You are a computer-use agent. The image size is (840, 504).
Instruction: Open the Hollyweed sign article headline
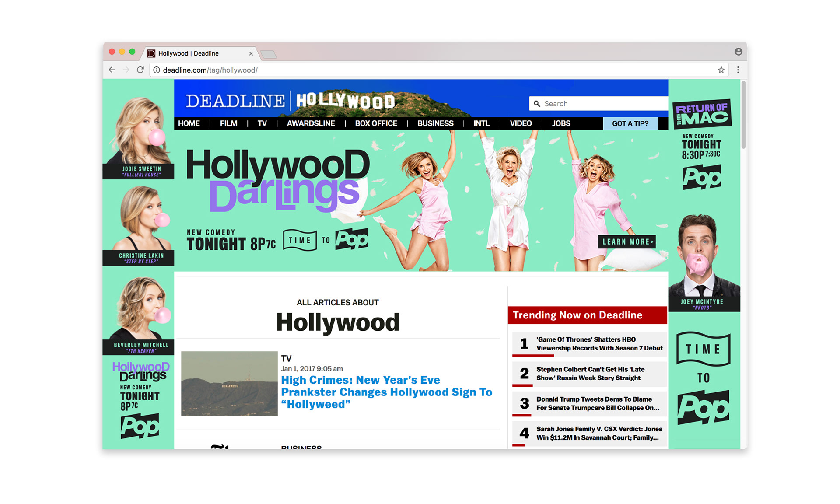386,392
